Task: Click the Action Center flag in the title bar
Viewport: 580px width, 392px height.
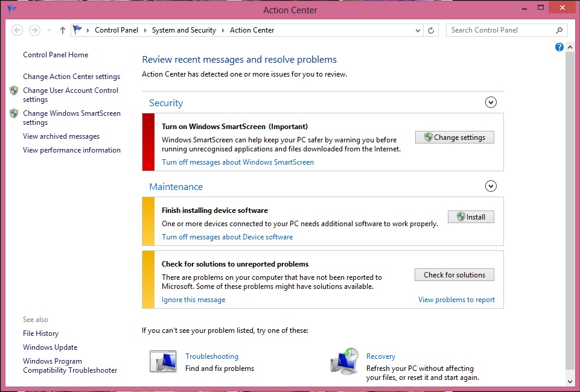Action: 11,9
